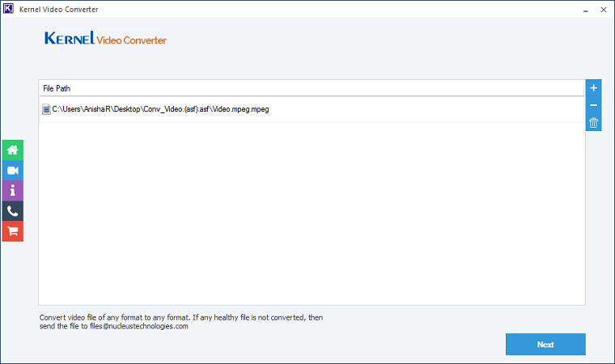Clear the list with the trash icon
This screenshot has width=615, height=364.
tap(593, 123)
